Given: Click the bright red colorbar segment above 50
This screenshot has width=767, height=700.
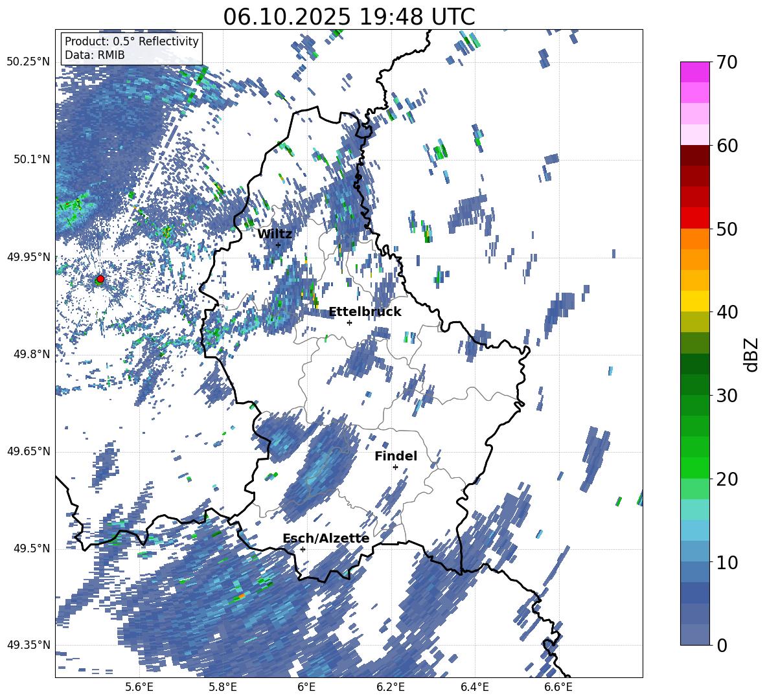Looking at the screenshot, I should coord(694,218).
